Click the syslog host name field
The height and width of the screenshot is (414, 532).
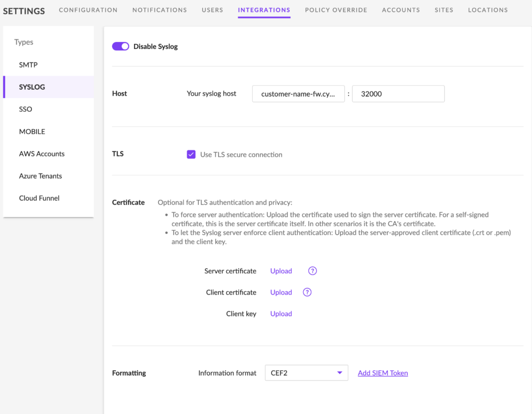click(298, 94)
